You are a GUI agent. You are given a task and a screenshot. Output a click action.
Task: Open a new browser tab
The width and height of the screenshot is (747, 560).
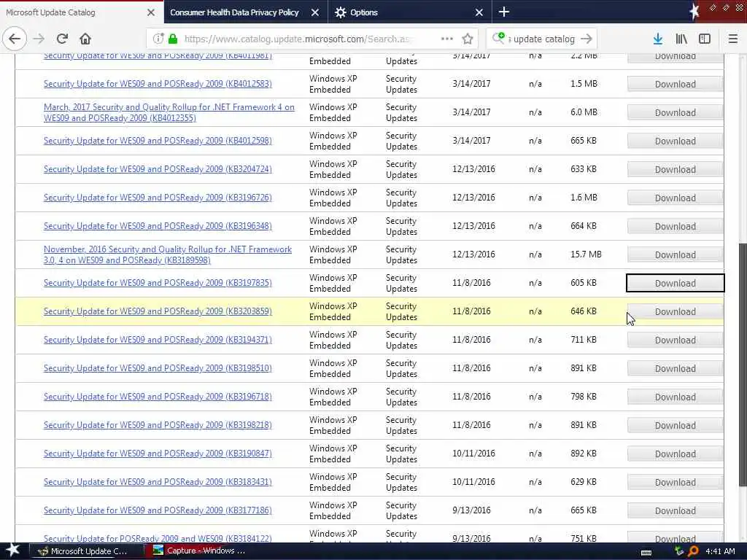coord(504,12)
